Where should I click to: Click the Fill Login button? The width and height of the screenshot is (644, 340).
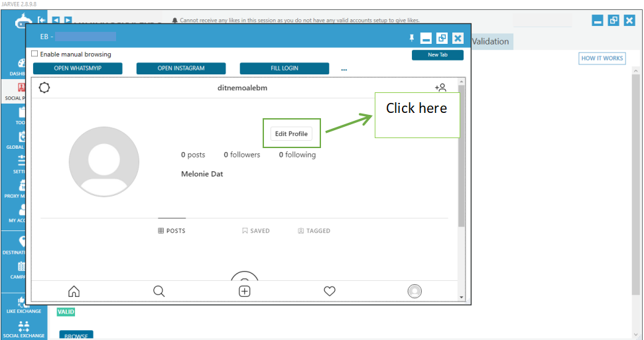click(x=285, y=68)
